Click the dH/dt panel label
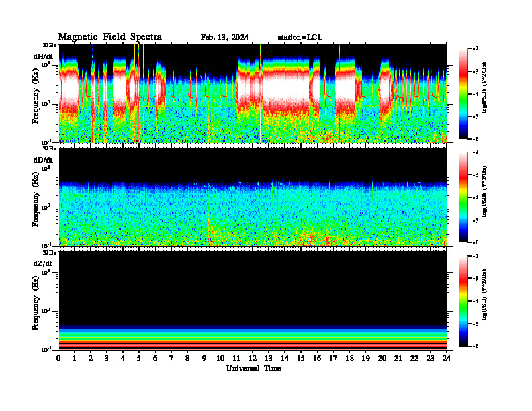Viewport: 532px width, 411px height. tap(43, 56)
